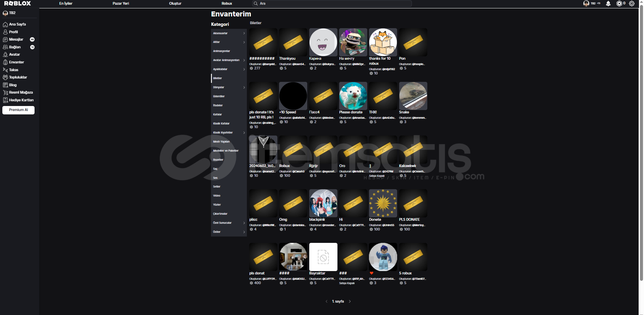Select the Eklentiler category
The width and height of the screenshot is (644, 315).
229,96
